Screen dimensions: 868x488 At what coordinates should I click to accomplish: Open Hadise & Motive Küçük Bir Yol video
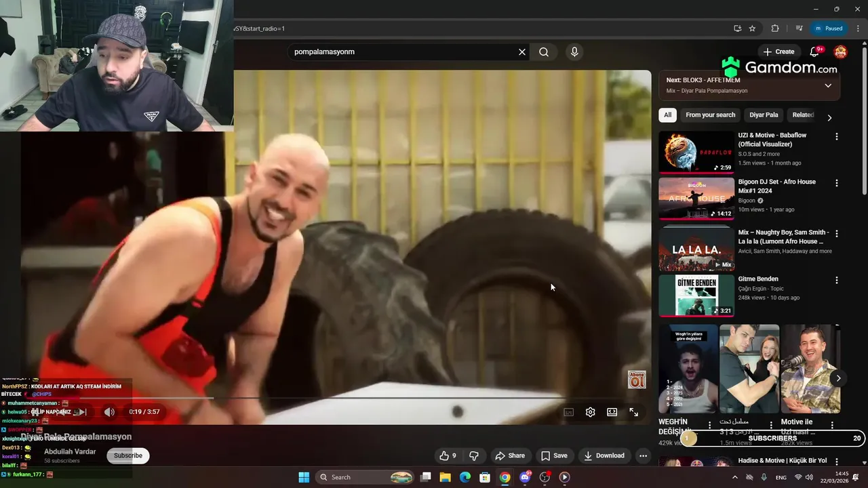click(x=782, y=461)
